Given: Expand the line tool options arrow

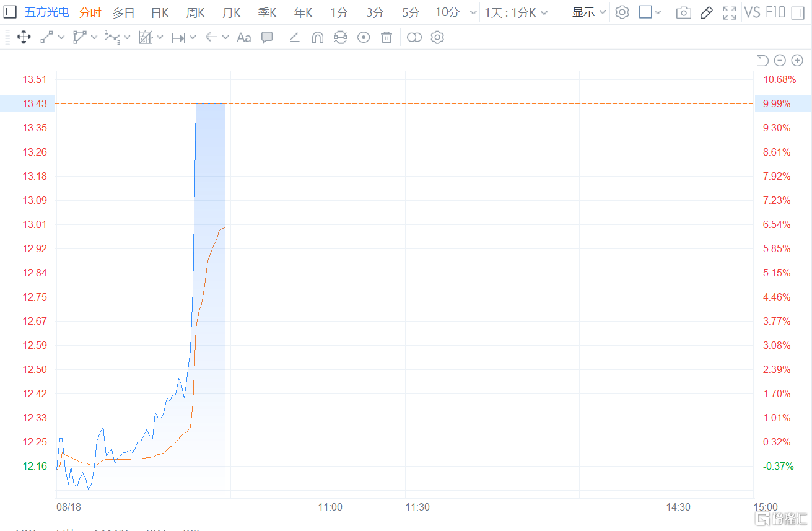Looking at the screenshot, I should point(61,38).
